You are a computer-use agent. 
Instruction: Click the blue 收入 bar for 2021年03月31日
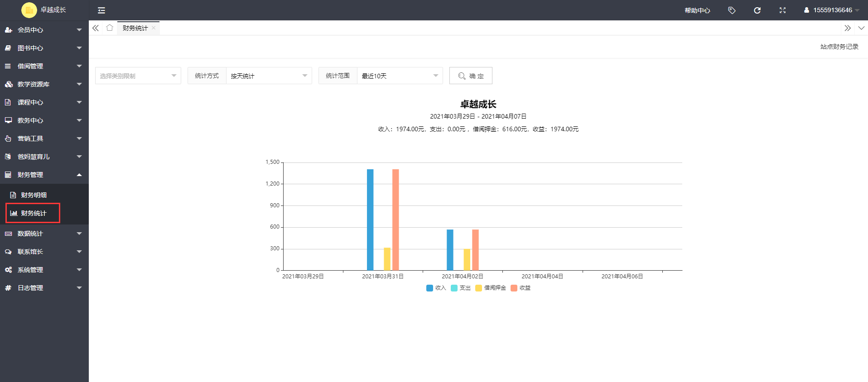click(370, 220)
